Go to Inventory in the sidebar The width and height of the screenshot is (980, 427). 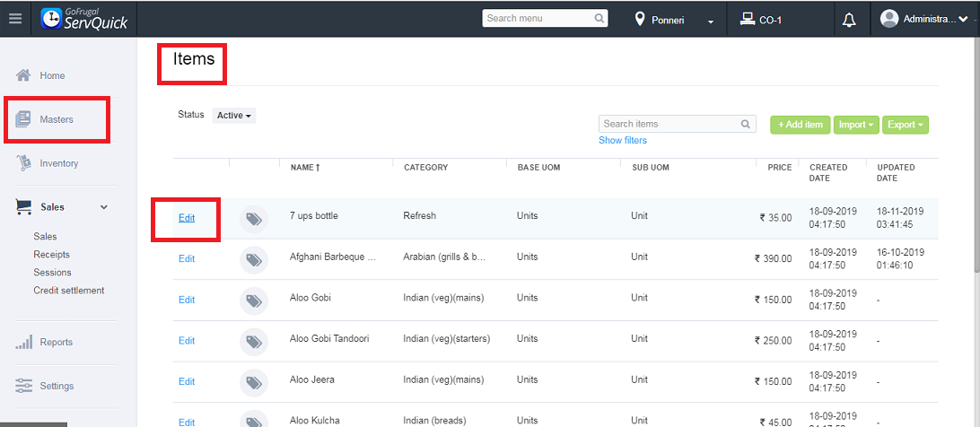pyautogui.click(x=58, y=163)
